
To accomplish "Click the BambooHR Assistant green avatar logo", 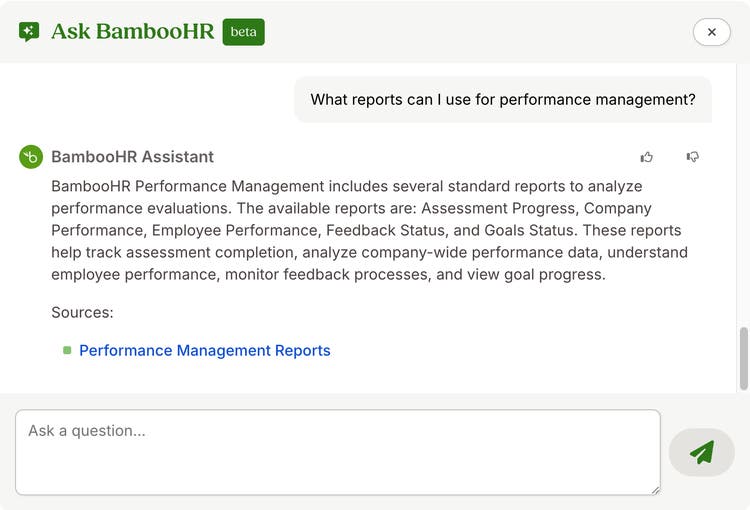I will pyautogui.click(x=31, y=157).
